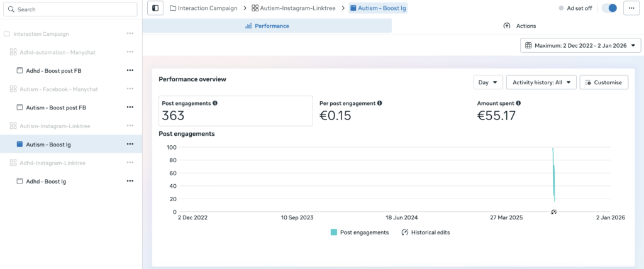
Task: Click the Customise button
Action: 603,82
